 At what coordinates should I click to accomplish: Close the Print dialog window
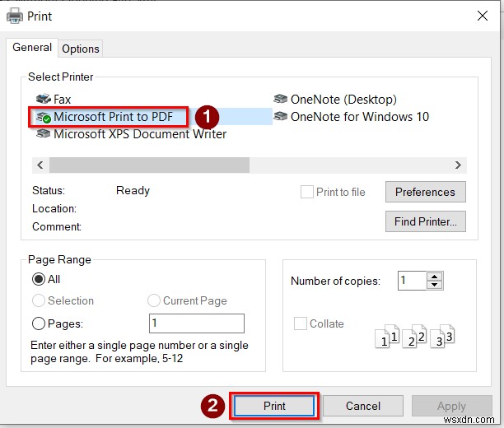482,16
